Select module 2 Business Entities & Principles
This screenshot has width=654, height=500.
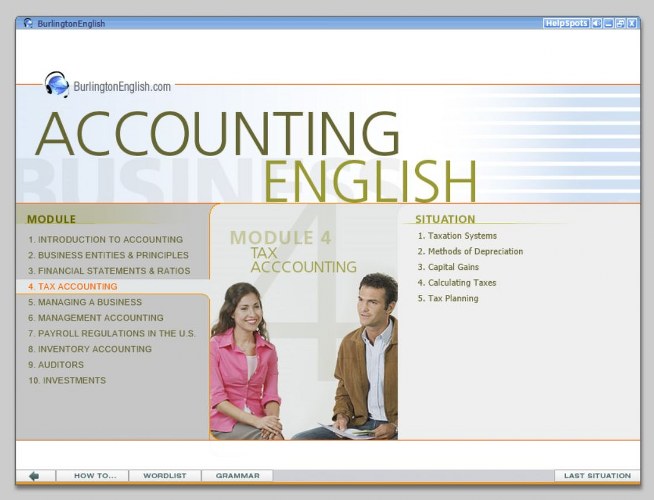coord(108,255)
